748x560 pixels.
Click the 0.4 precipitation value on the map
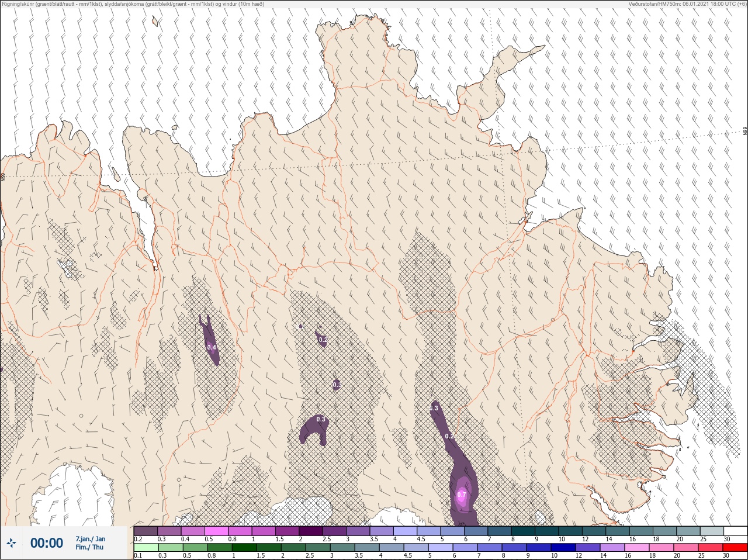click(212, 347)
